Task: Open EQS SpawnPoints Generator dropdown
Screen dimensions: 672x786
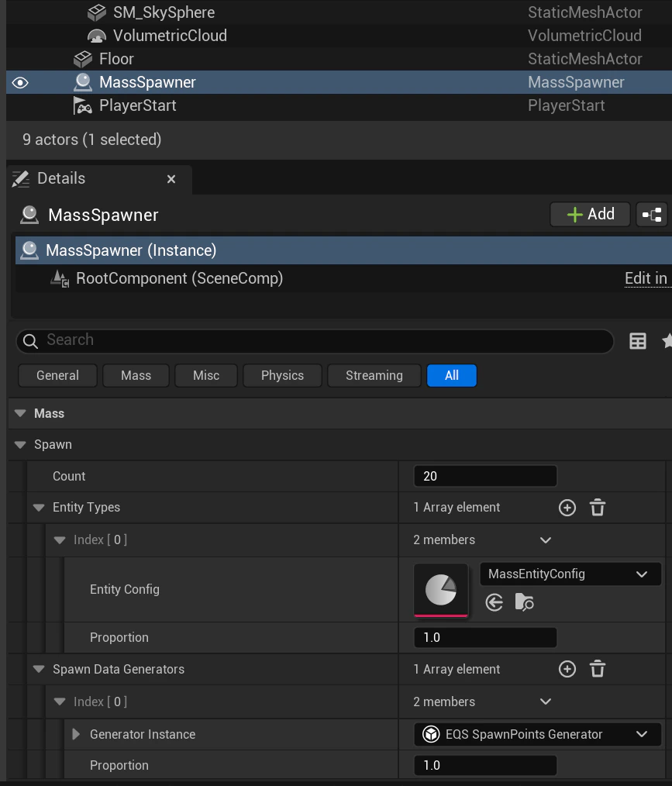Action: [x=538, y=734]
